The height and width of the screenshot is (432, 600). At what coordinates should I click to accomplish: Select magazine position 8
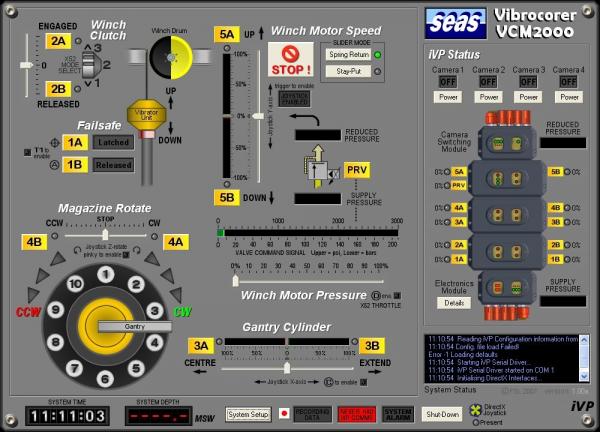(56, 342)
